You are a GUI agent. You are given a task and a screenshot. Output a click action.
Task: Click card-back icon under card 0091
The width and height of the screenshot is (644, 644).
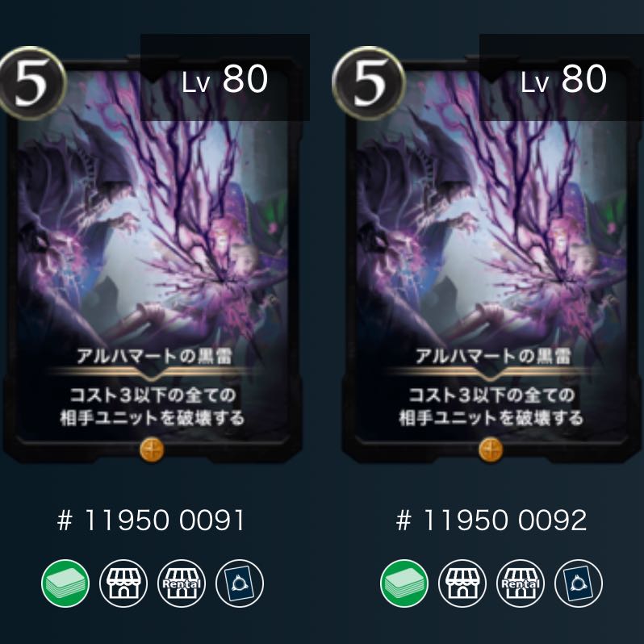tap(240, 583)
